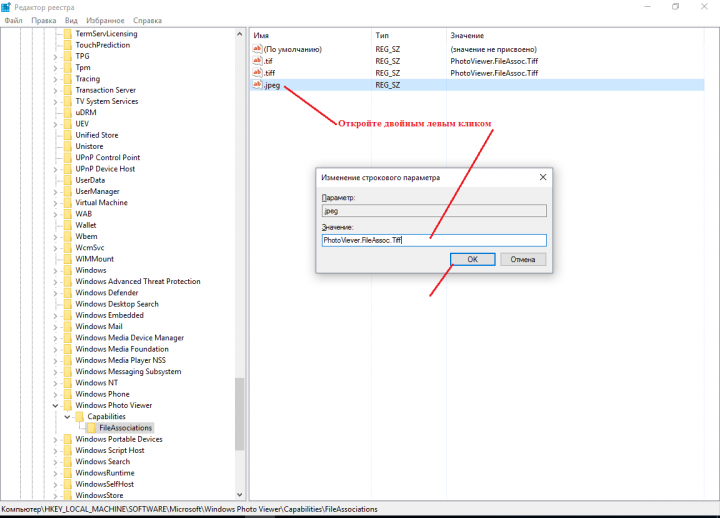720x518 pixels.
Task: Select the Virtual Machine key
Action: pos(101,203)
